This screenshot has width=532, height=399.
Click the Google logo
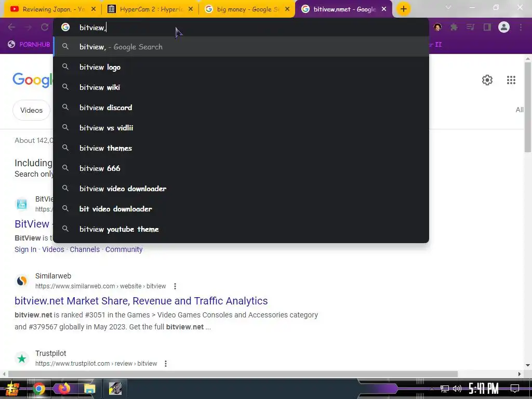tap(33, 80)
